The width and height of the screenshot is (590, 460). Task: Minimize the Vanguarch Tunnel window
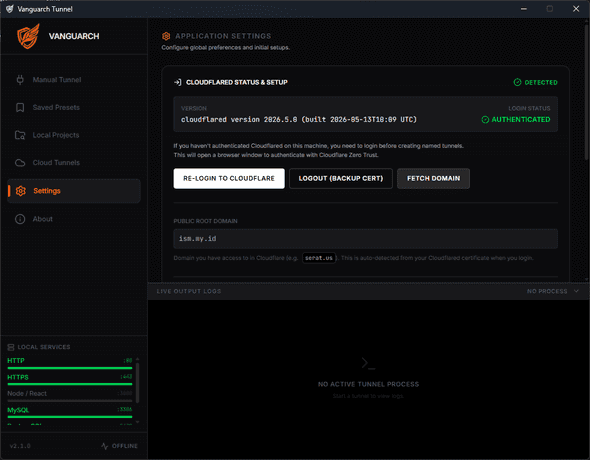524,9
